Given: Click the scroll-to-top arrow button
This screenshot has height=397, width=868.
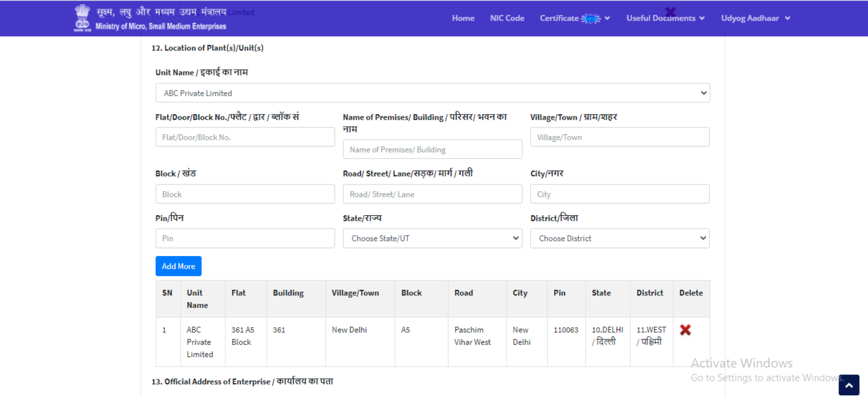Looking at the screenshot, I should coord(848,385).
